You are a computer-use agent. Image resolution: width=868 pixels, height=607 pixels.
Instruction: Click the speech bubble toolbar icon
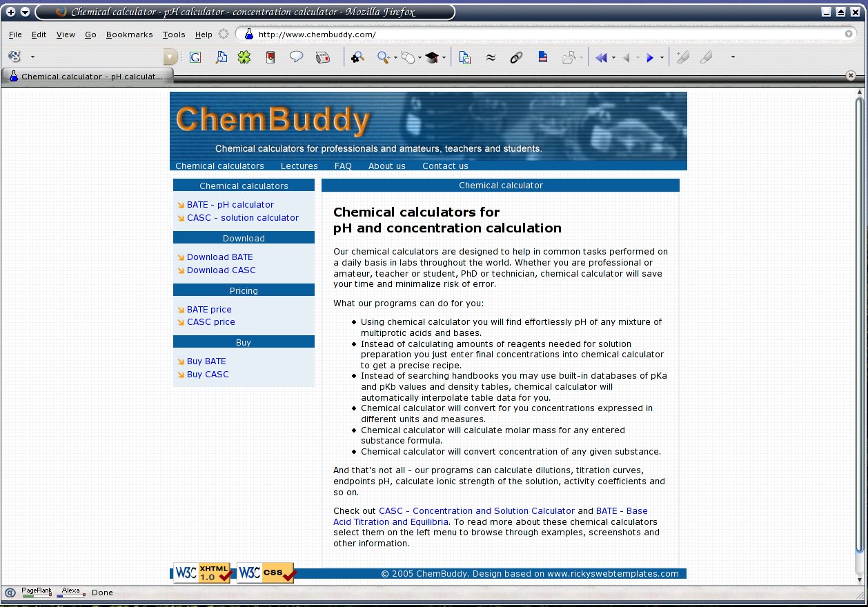coord(297,57)
